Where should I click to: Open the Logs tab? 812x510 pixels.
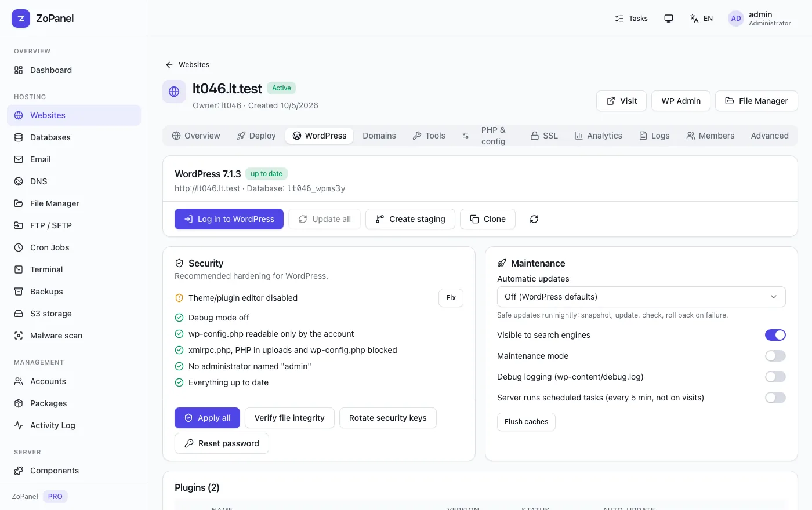point(654,136)
